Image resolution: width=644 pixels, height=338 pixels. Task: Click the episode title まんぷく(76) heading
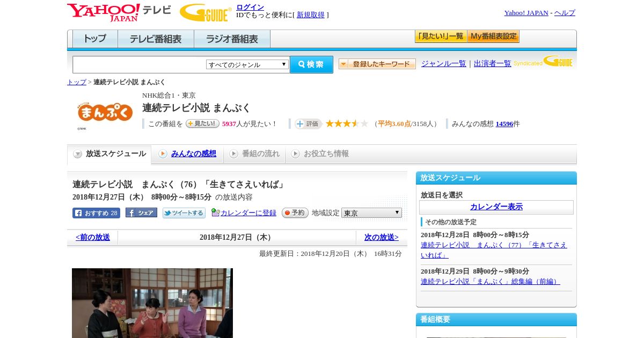(x=179, y=185)
